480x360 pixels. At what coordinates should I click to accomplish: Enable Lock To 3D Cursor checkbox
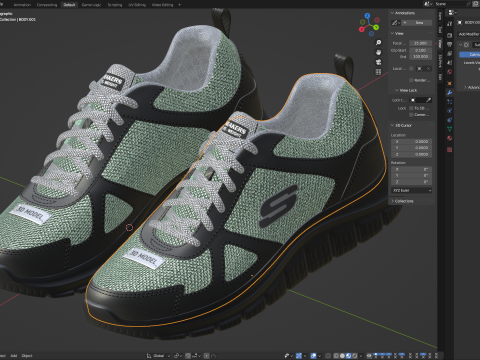click(411, 108)
